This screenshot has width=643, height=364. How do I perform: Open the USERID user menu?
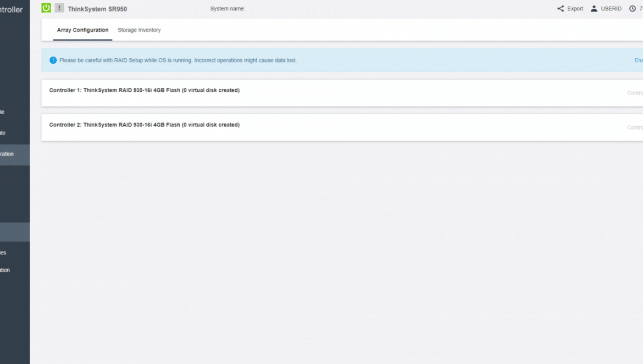click(606, 9)
